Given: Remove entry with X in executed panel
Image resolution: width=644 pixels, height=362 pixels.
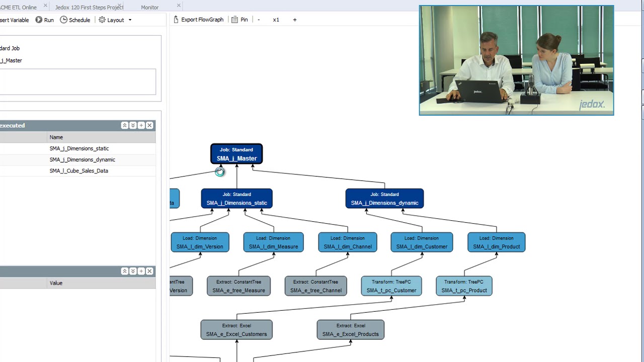Looking at the screenshot, I should (149, 125).
